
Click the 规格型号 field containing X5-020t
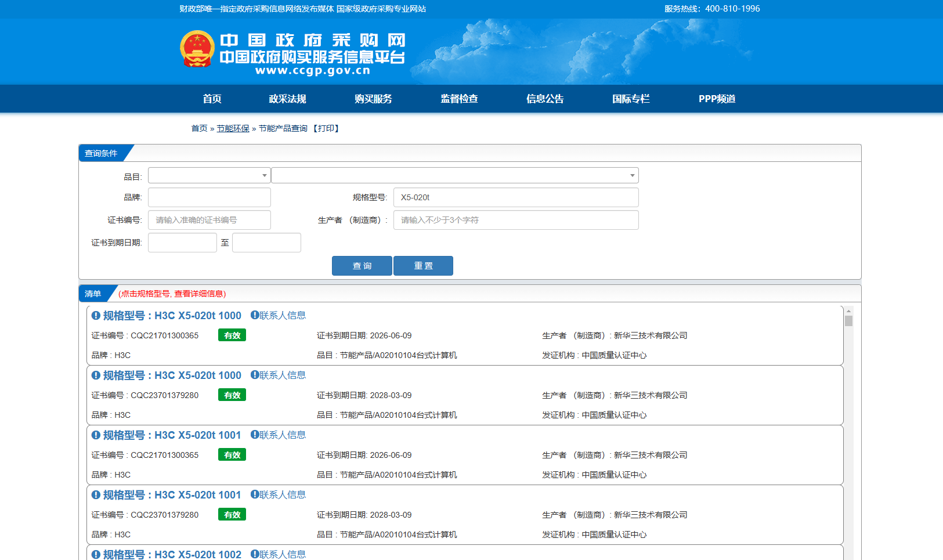point(516,197)
